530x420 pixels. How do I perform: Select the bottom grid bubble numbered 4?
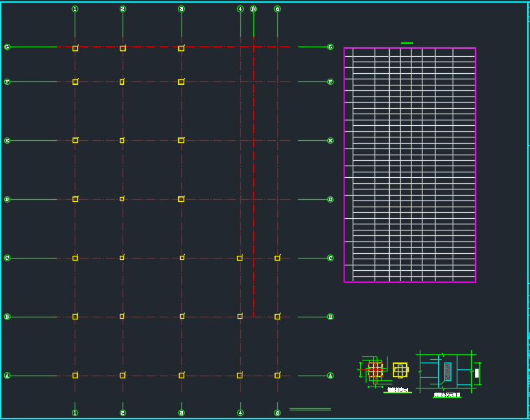click(x=240, y=412)
